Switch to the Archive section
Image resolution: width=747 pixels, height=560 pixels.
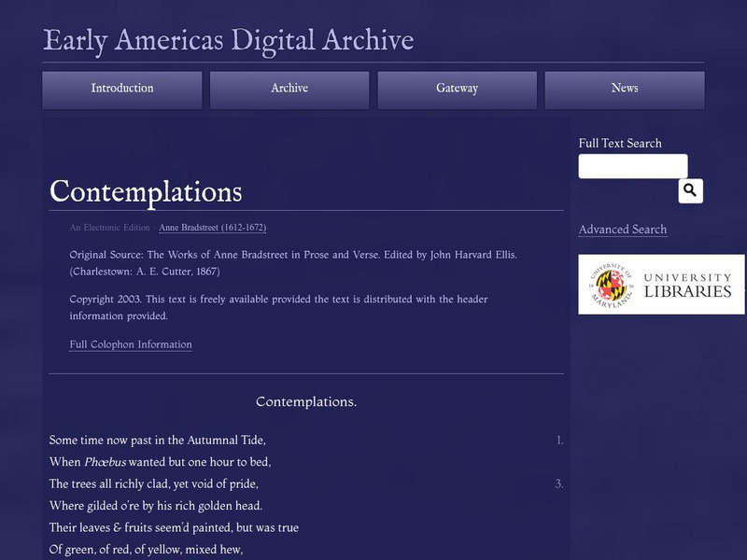tap(289, 89)
